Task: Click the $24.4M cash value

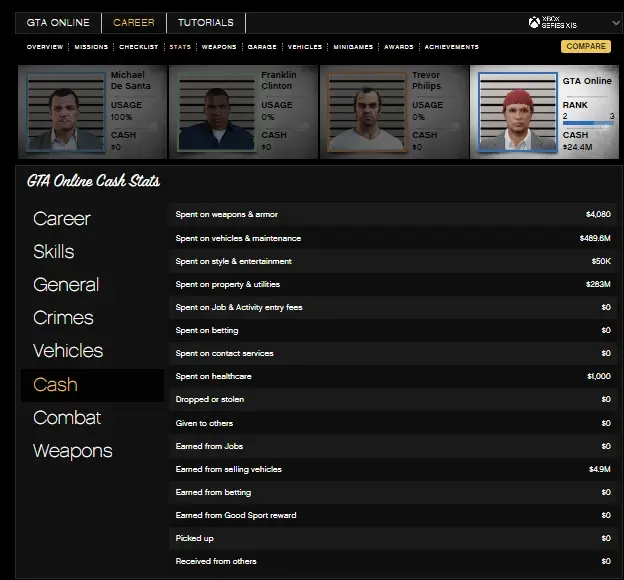Action: pyautogui.click(x=577, y=147)
